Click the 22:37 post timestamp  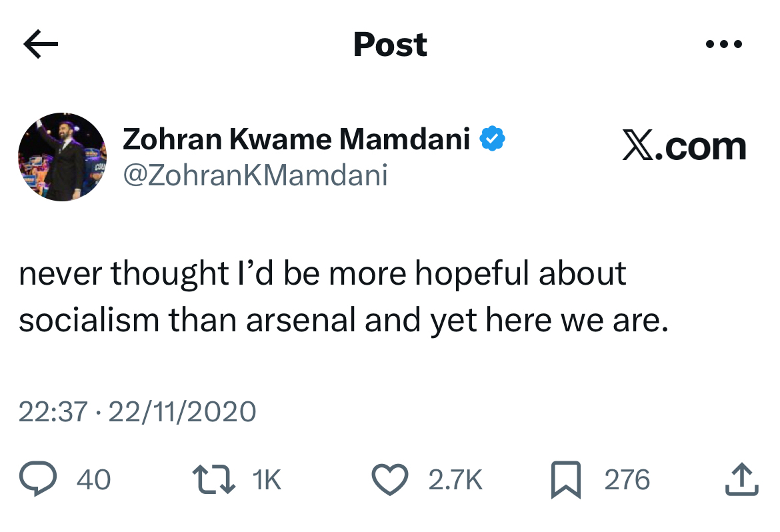click(53, 411)
